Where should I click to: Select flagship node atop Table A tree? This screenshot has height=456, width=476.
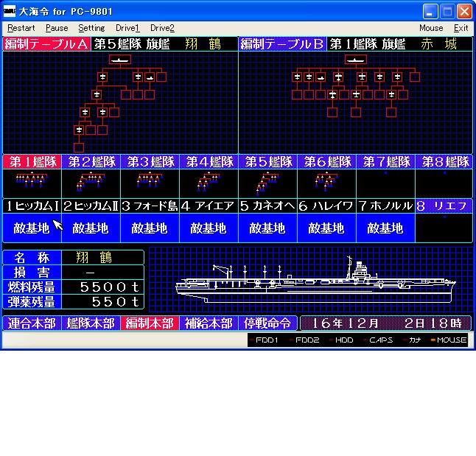[119, 59]
